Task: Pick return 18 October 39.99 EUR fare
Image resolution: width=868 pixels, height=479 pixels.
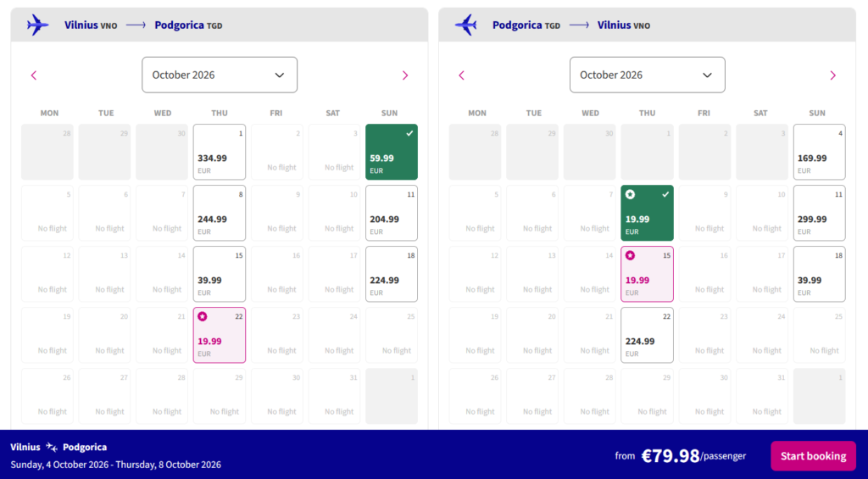Action: tap(819, 274)
